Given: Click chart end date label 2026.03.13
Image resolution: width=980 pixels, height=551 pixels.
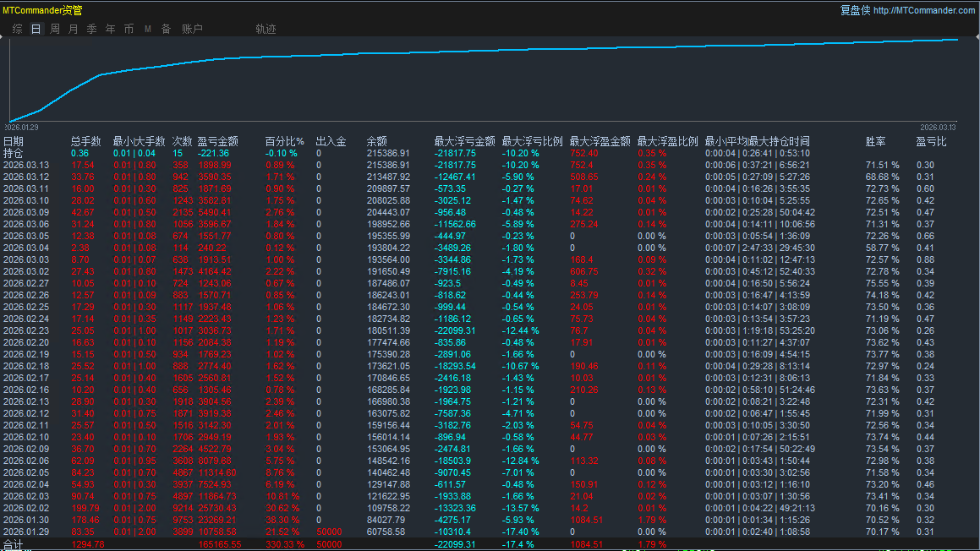Looking at the screenshot, I should click(938, 128).
